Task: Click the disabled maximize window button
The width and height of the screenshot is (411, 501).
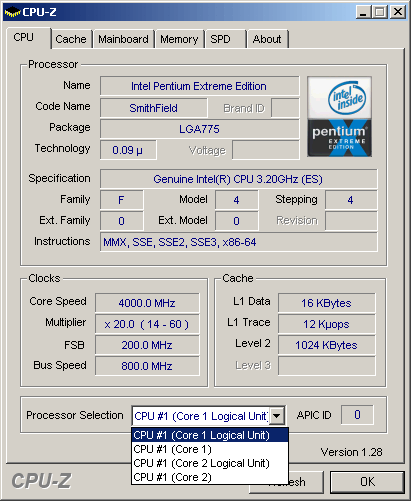Action: coord(380,12)
